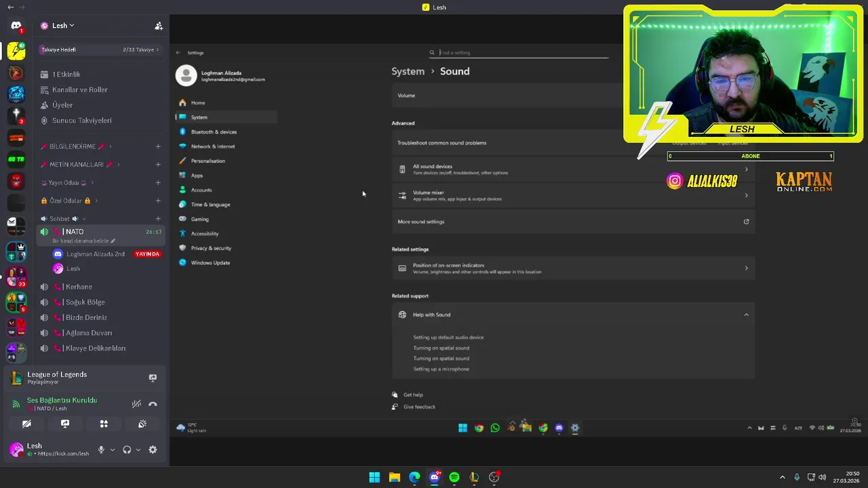
Task: Open All sound devices row
Action: point(573,169)
